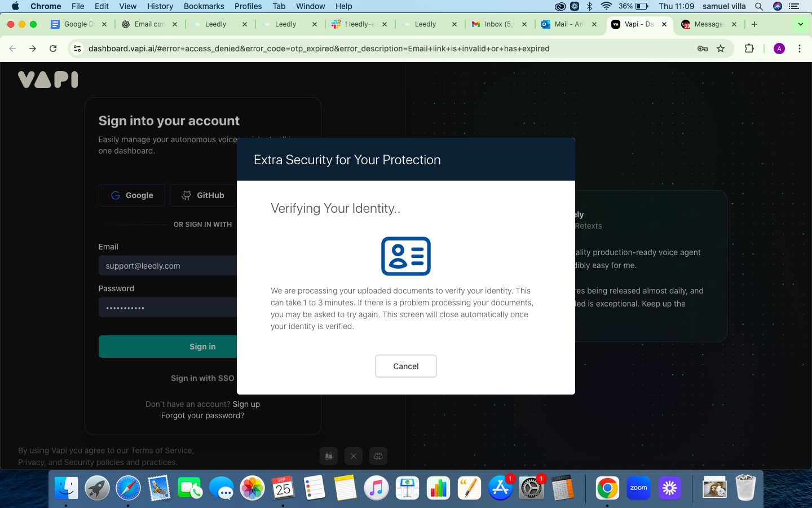Choose the GitHub sign-in button
The width and height of the screenshot is (812, 508).
[x=203, y=195]
